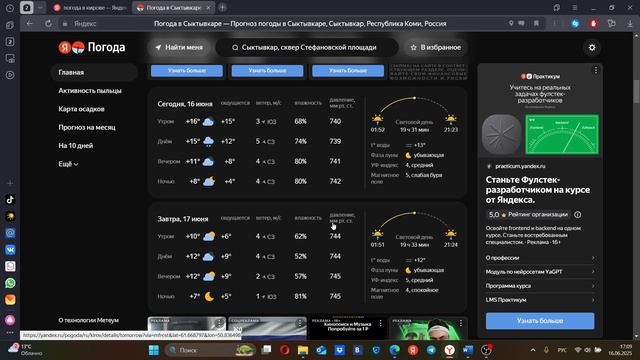Expand Модуль по нейросетям YaGPT row
This screenshot has width=640, height=360.
click(x=540, y=272)
